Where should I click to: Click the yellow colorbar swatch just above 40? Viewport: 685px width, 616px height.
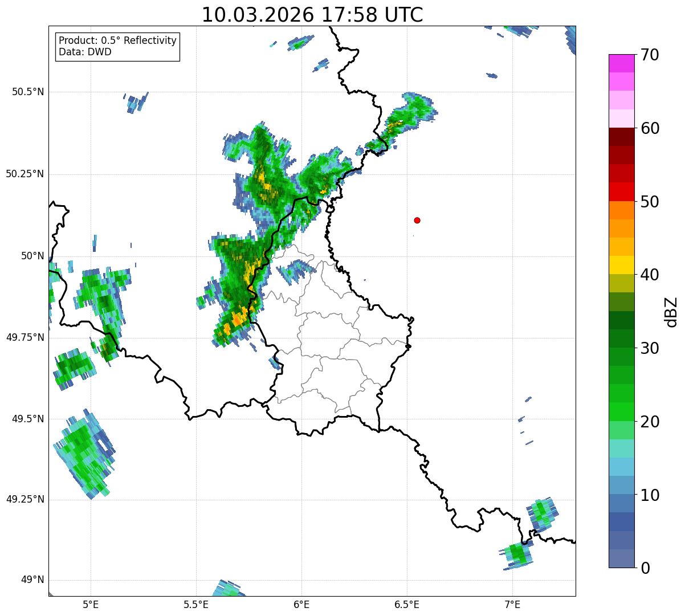[x=622, y=265]
